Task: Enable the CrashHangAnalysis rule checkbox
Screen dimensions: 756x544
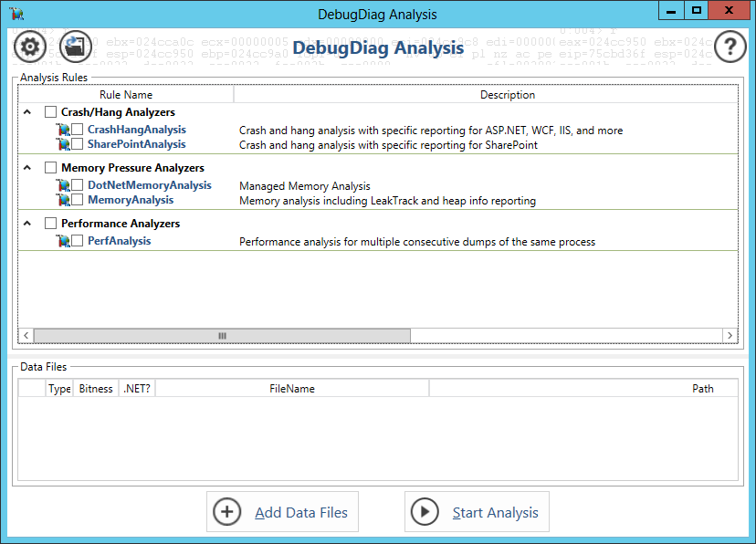Action: pos(77,129)
